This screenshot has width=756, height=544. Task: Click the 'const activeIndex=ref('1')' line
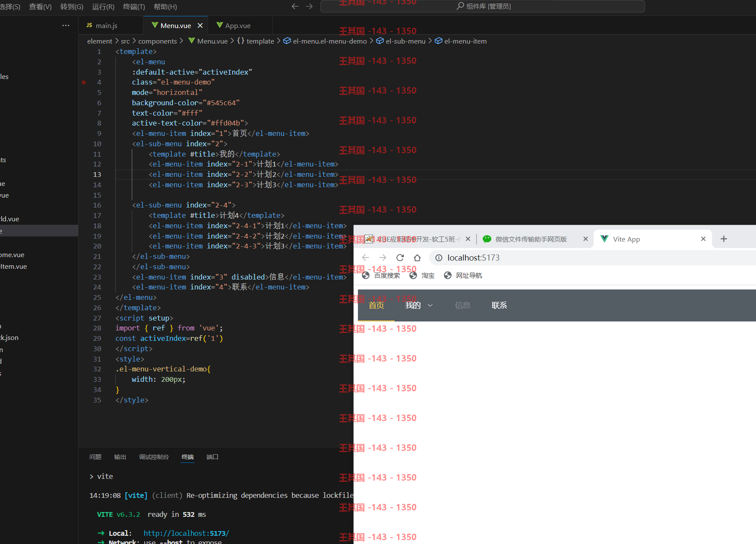169,338
